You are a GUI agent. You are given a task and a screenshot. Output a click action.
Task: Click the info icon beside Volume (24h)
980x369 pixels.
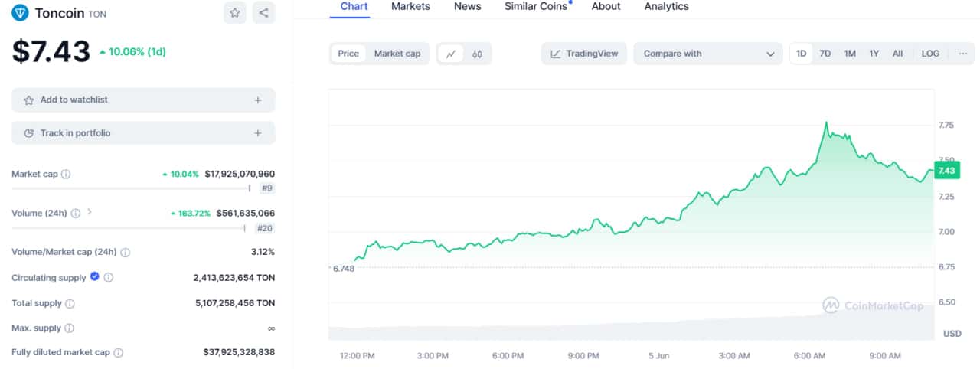[x=75, y=214]
